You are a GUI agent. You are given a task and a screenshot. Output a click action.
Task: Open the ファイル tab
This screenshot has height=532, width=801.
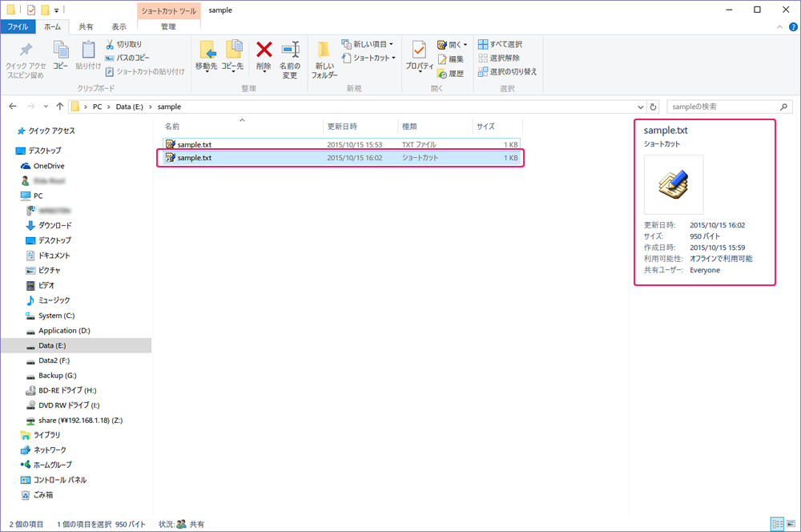point(18,26)
